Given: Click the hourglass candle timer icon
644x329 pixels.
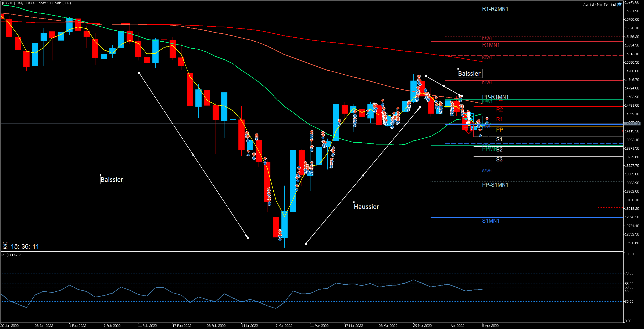Looking at the screenshot, I should [5, 246].
